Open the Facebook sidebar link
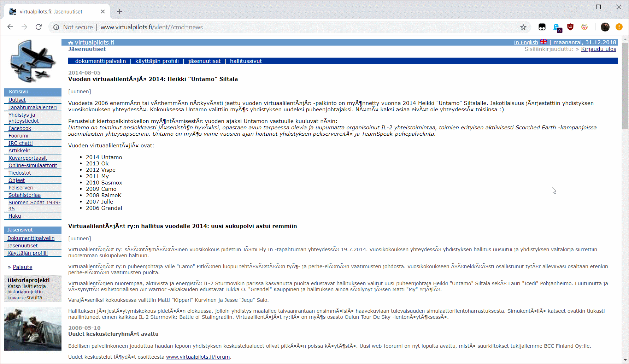Viewport: 629px width, 364px height. (20, 128)
